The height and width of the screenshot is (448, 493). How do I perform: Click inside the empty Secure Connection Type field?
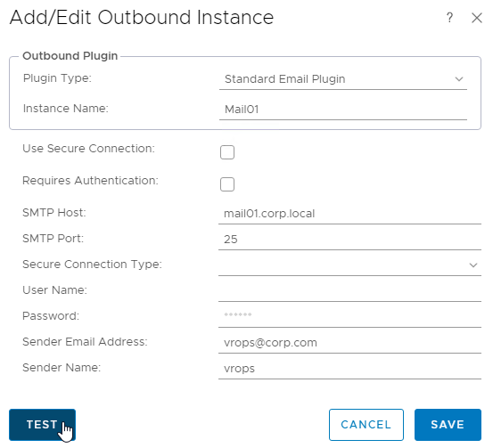click(x=349, y=265)
